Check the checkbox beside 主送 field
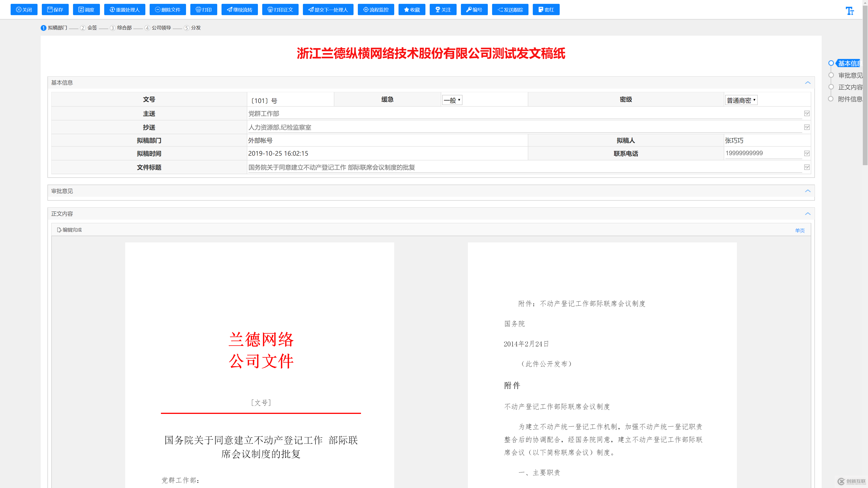This screenshot has width=868, height=488. pos(807,113)
